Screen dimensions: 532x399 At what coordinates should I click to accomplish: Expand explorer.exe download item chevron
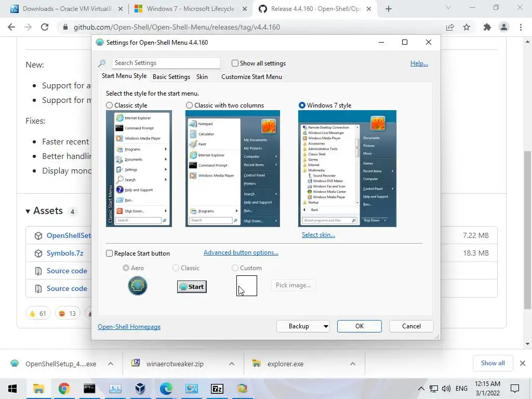point(353,364)
